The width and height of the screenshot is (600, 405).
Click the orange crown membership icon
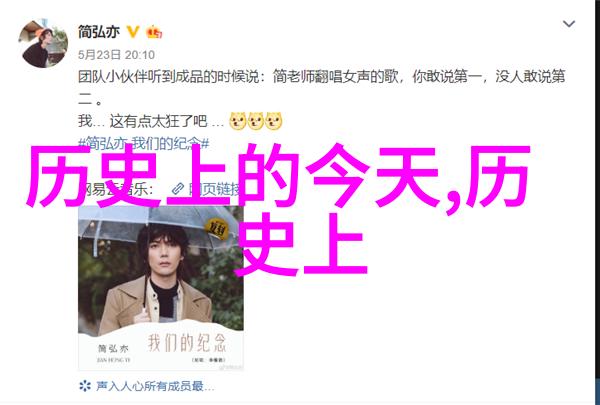point(154,32)
